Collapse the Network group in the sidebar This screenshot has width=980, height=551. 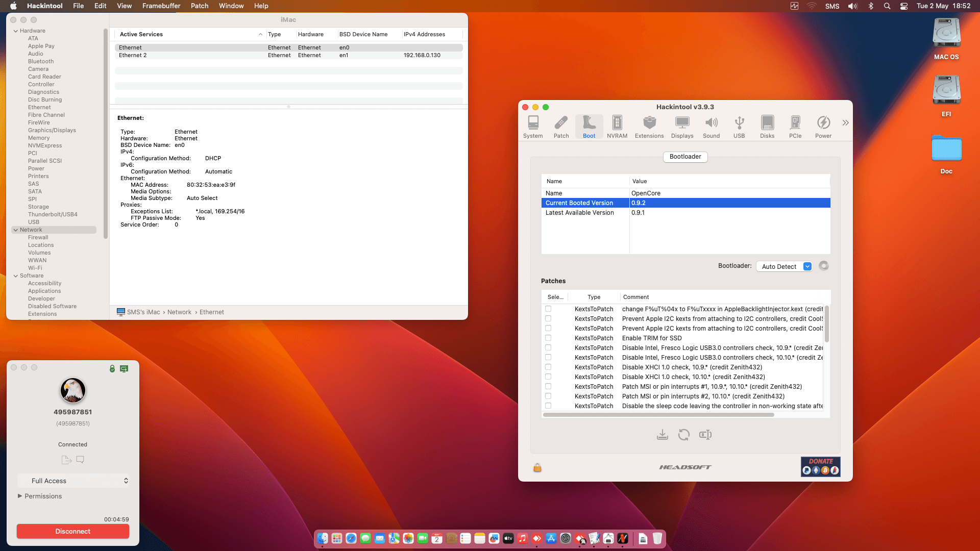pos(16,230)
